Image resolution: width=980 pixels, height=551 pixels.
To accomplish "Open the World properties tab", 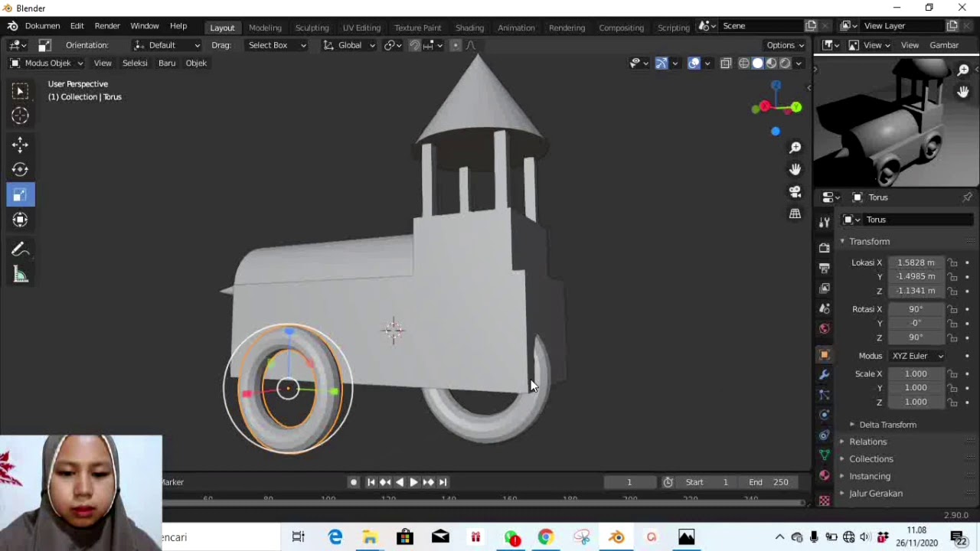I will click(x=825, y=328).
